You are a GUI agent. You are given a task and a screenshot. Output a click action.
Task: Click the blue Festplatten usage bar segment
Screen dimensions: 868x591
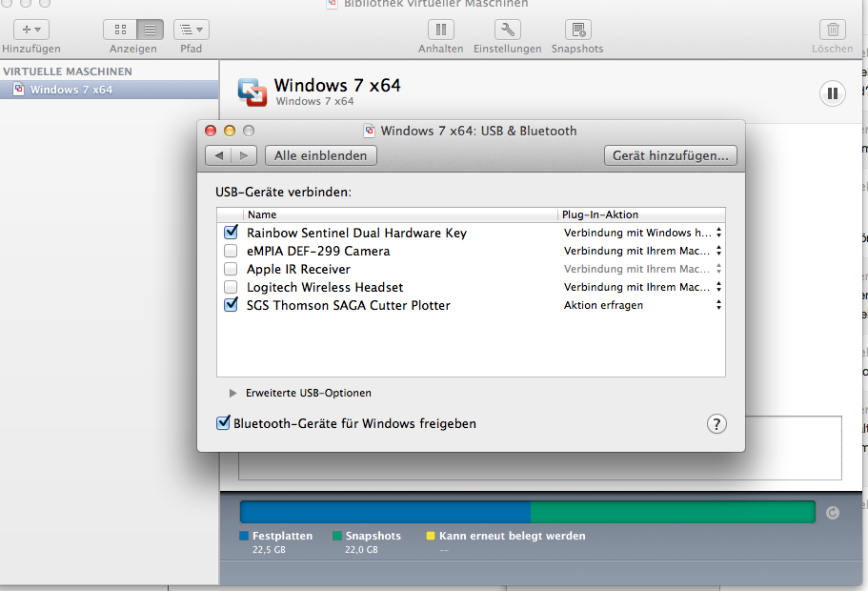(385, 512)
